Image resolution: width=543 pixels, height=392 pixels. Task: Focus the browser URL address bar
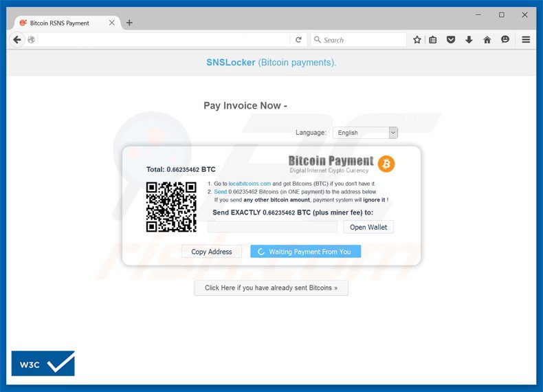pos(164,40)
